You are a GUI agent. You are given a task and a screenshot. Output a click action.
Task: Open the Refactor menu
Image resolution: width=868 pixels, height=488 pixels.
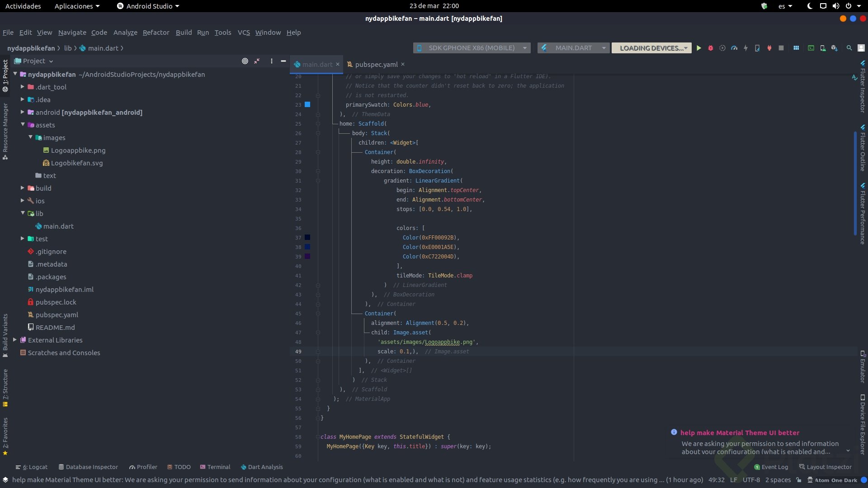tap(156, 33)
